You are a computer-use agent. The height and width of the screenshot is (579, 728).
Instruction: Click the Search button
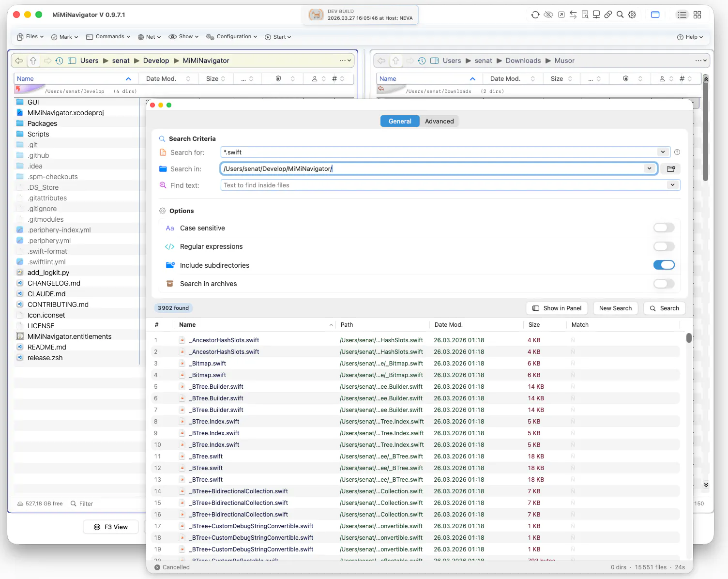click(665, 308)
